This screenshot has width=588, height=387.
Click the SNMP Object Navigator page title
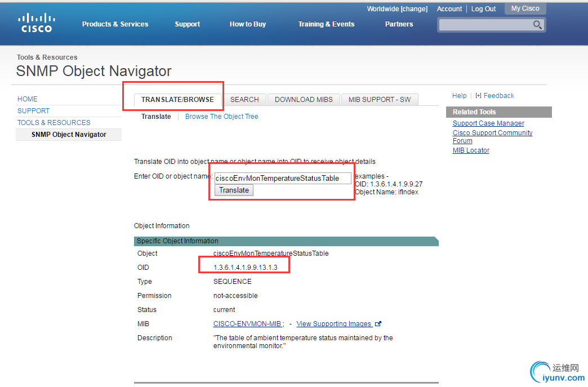pyautogui.click(x=93, y=71)
